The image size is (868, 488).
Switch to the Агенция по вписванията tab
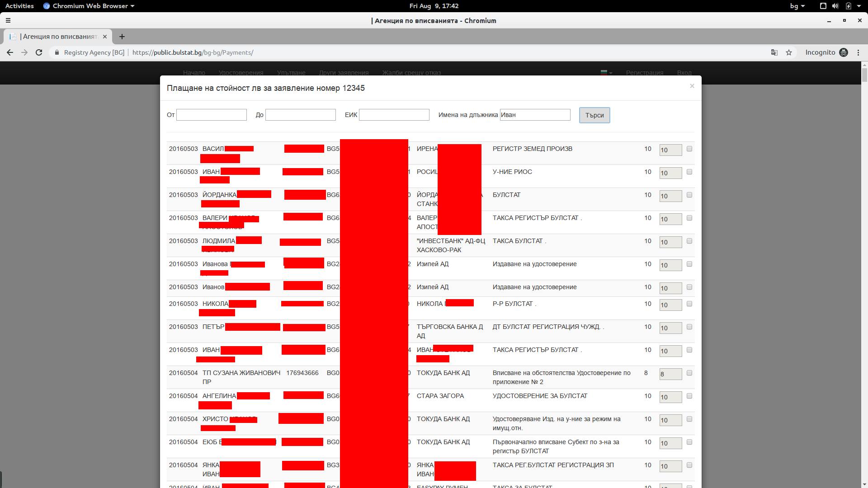tap(58, 37)
